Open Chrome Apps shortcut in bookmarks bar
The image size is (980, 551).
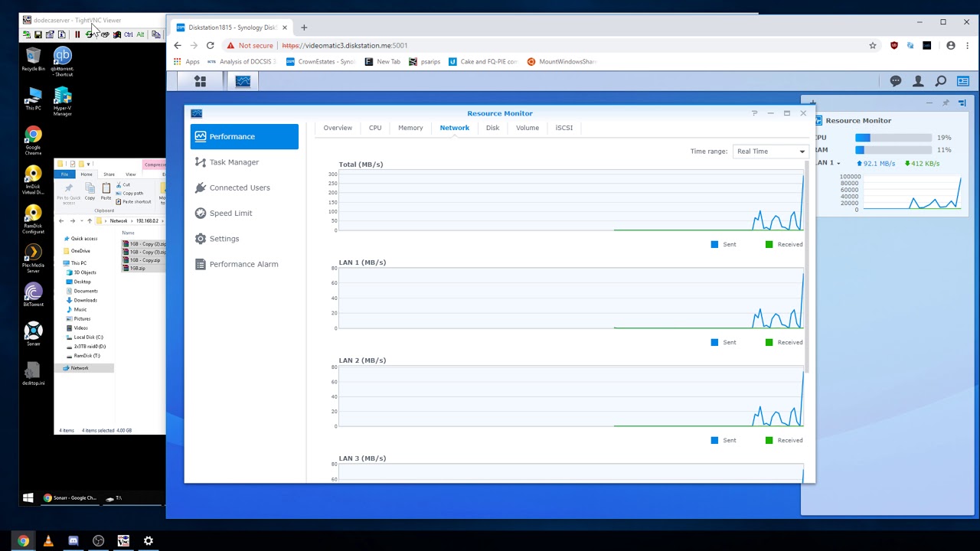(187, 61)
